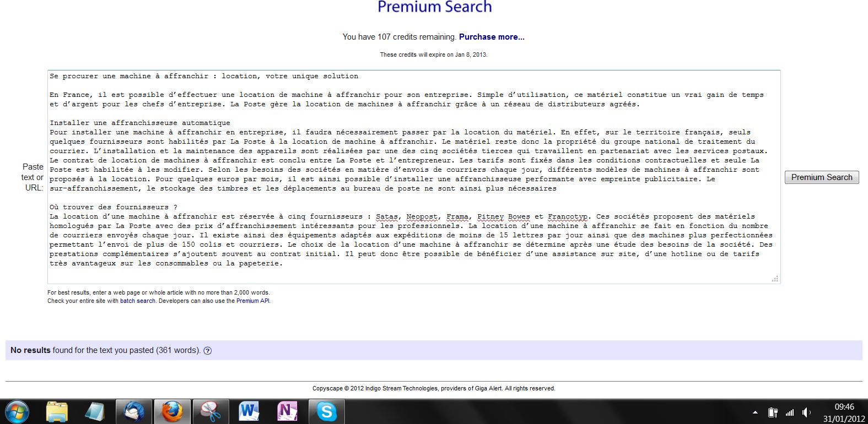Open the Premium API link

pyautogui.click(x=252, y=301)
